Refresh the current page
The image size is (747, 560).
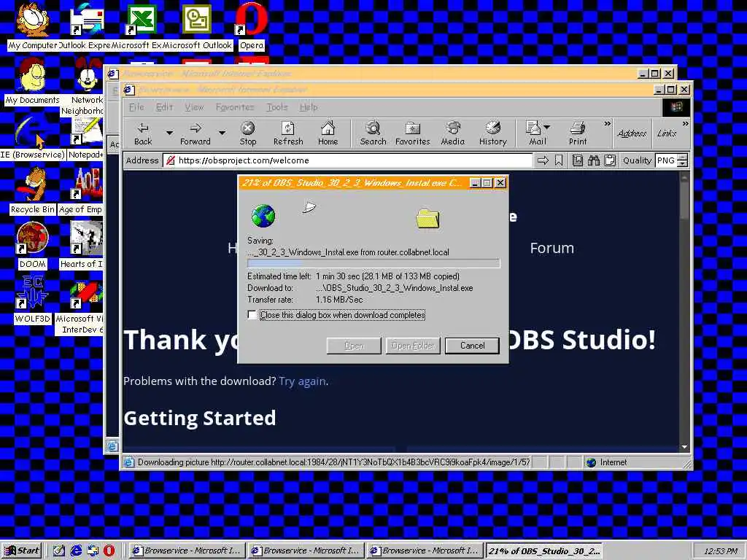coord(288,133)
